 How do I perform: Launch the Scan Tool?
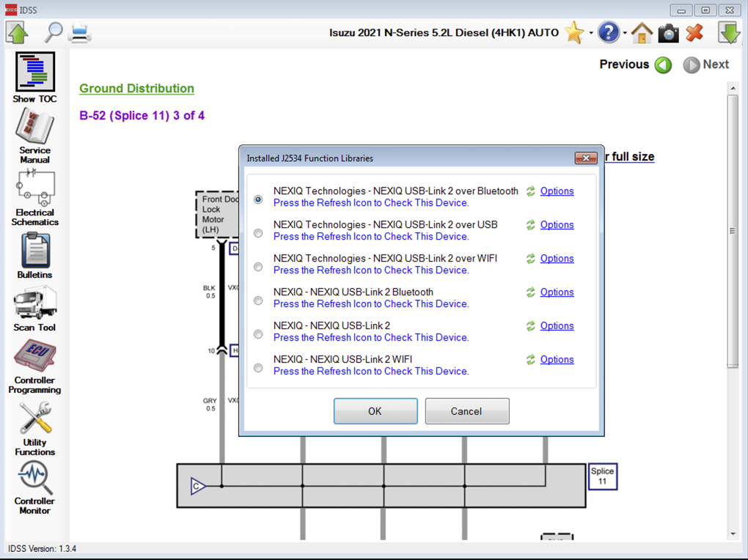coord(34,309)
